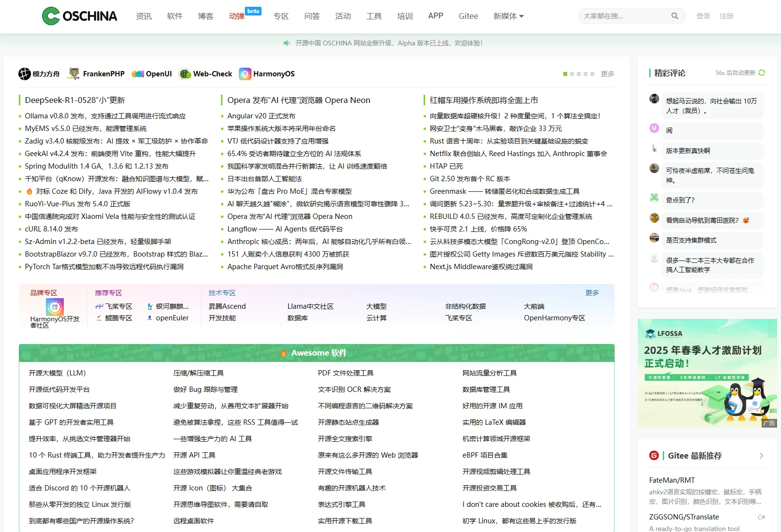Image resolution: width=781 pixels, height=532 pixels.
Task: Open the DeepSeek-R1-0528 headline article
Action: (x=74, y=100)
